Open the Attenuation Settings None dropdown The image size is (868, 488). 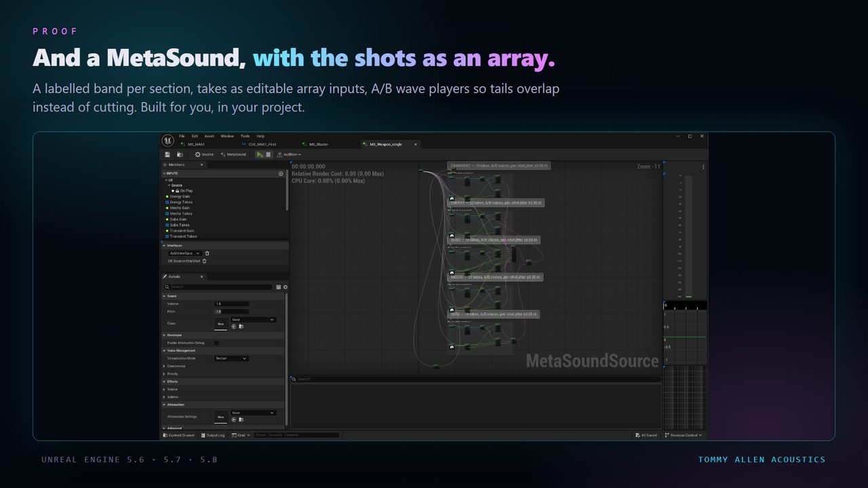(x=254, y=413)
